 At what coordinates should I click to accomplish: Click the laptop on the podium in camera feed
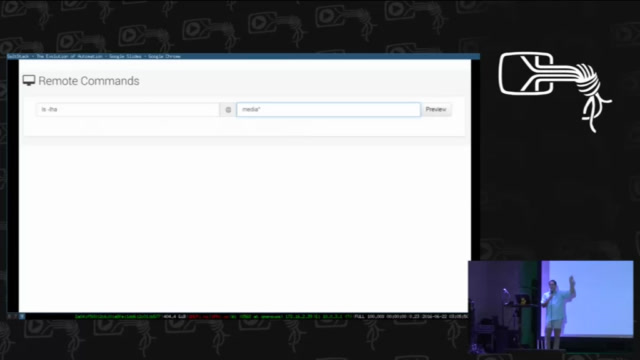pos(522,300)
